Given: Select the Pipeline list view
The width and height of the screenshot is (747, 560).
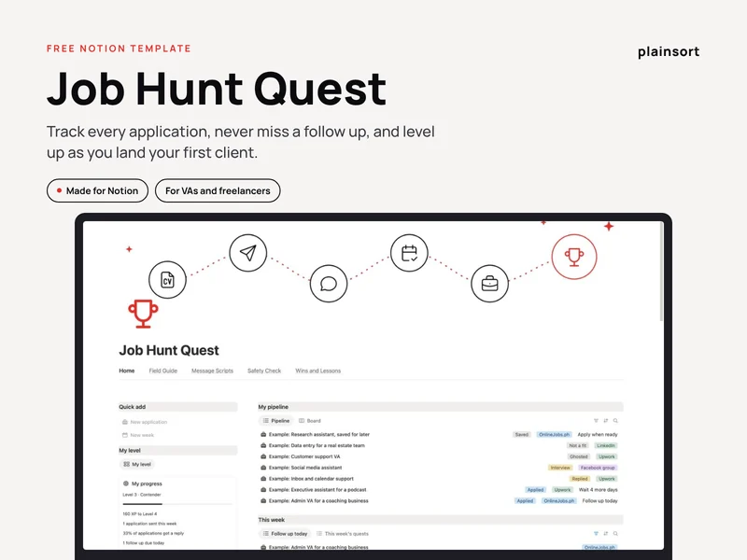Looking at the screenshot, I should (x=276, y=421).
